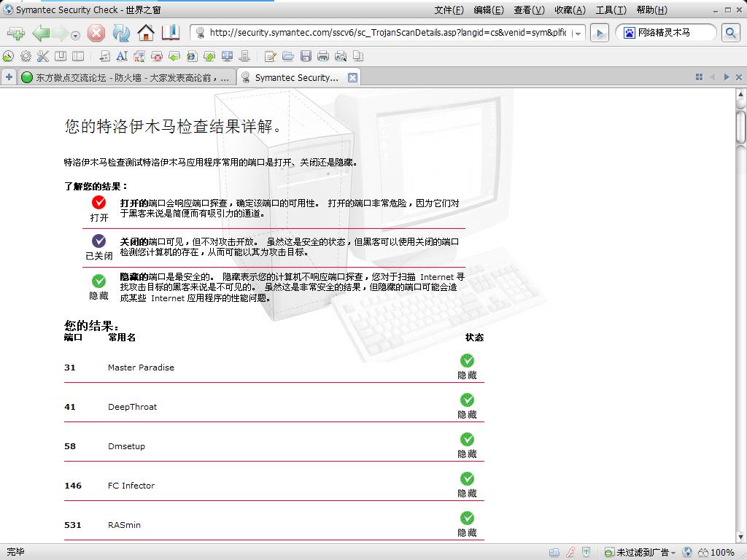Click the RASmin row name
Image resolution: width=747 pixels, height=560 pixels.
(124, 525)
